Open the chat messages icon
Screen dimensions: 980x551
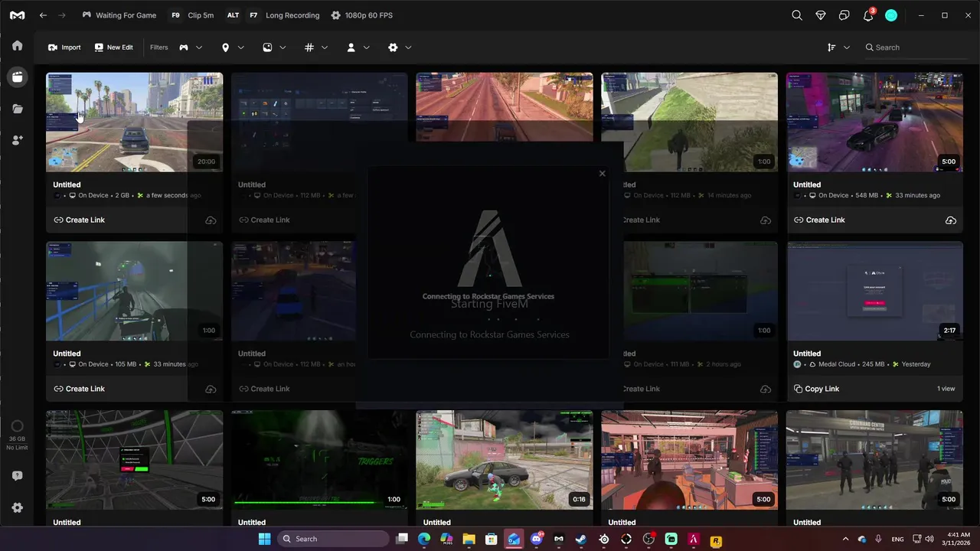tap(844, 15)
